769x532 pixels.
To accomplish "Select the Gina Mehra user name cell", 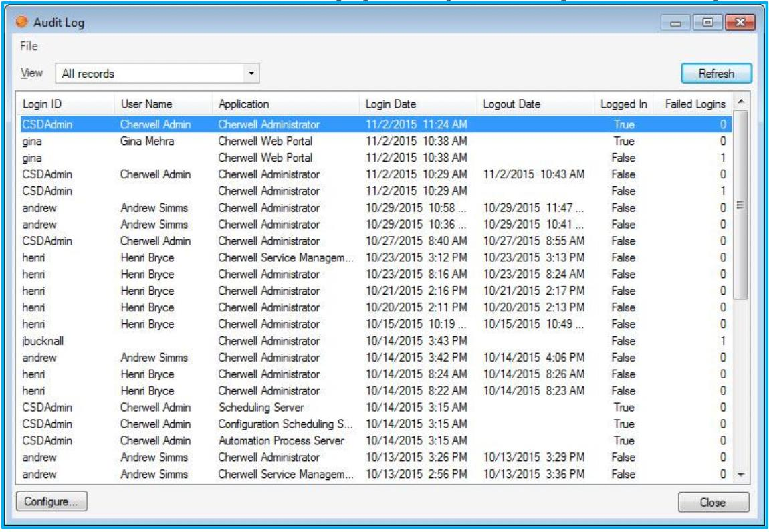I will (x=147, y=141).
